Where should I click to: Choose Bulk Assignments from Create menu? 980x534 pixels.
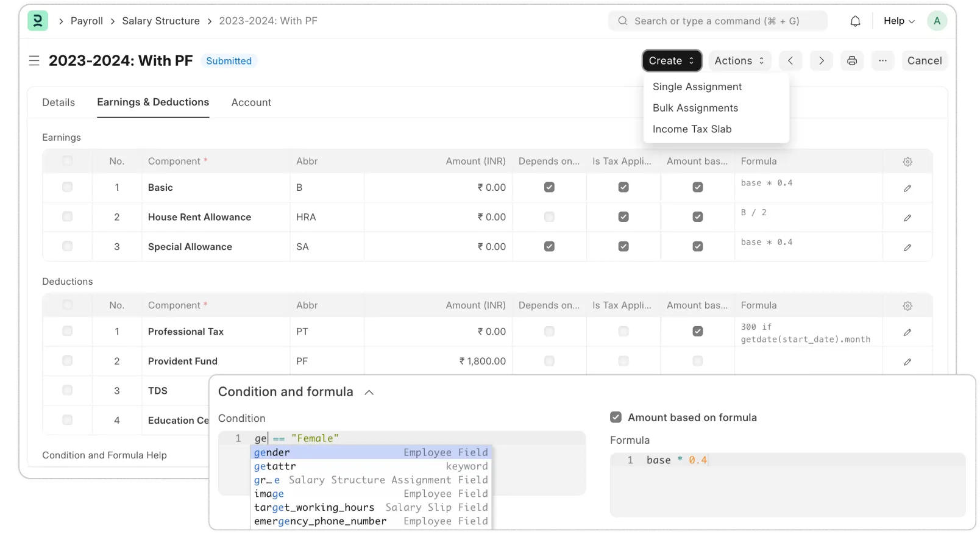point(695,108)
